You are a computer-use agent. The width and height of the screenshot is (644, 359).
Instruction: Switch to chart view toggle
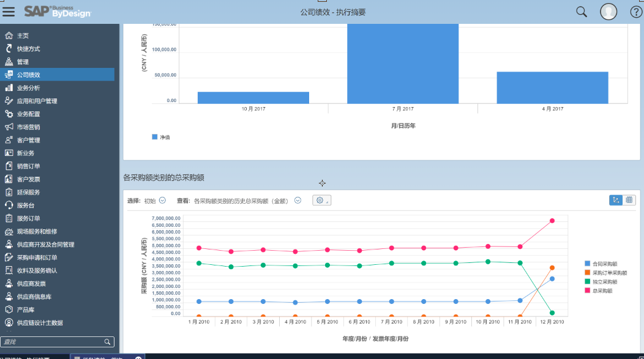pyautogui.click(x=616, y=200)
